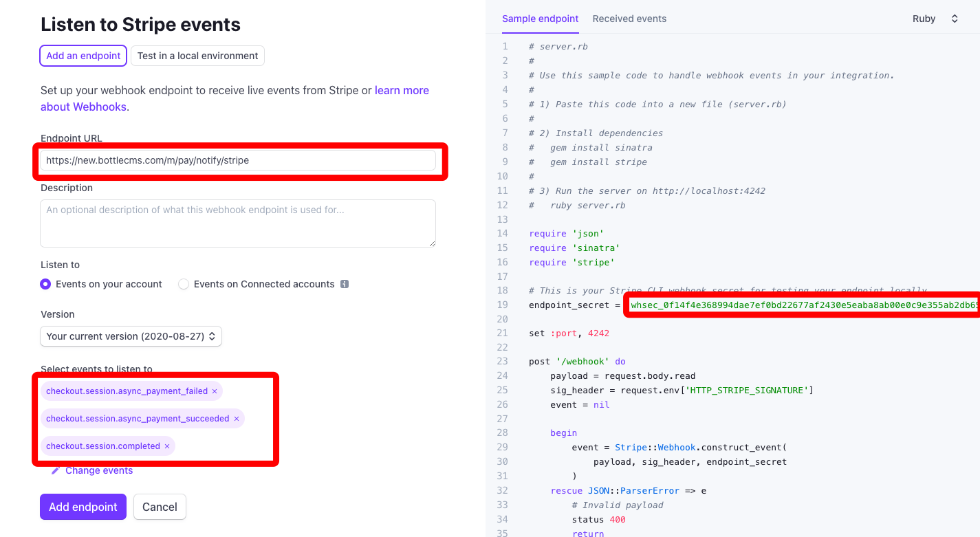The image size is (980, 537).
Task: Click the code line set :port, 4242
Action: (569, 333)
